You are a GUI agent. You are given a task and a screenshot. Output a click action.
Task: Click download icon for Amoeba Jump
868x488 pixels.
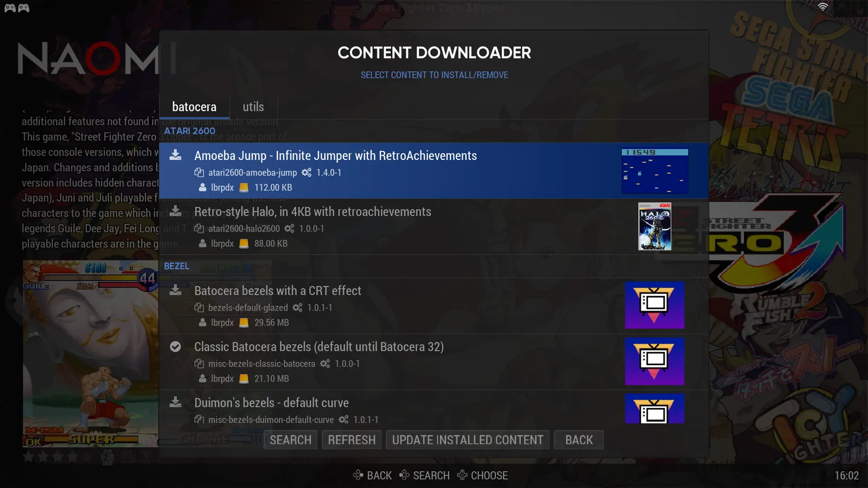click(175, 156)
